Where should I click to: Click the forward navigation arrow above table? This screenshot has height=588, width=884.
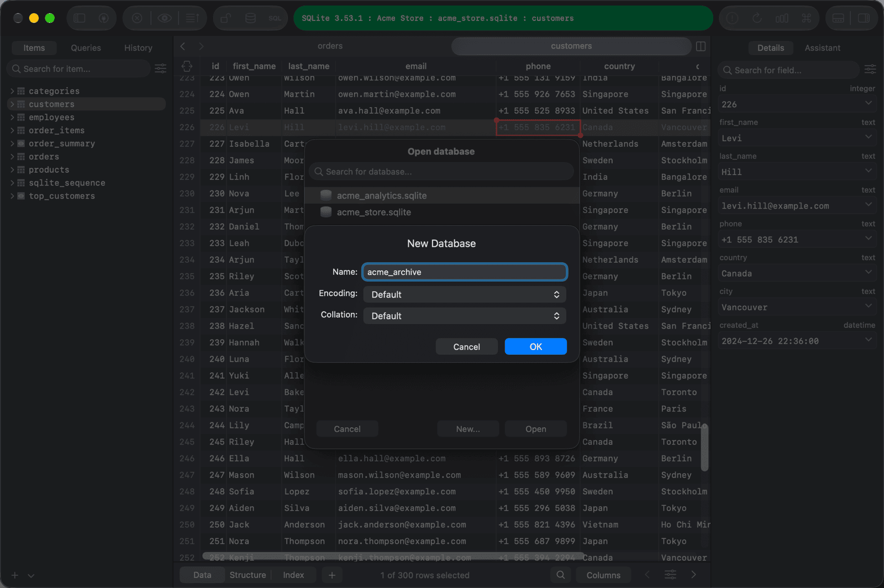tap(201, 46)
